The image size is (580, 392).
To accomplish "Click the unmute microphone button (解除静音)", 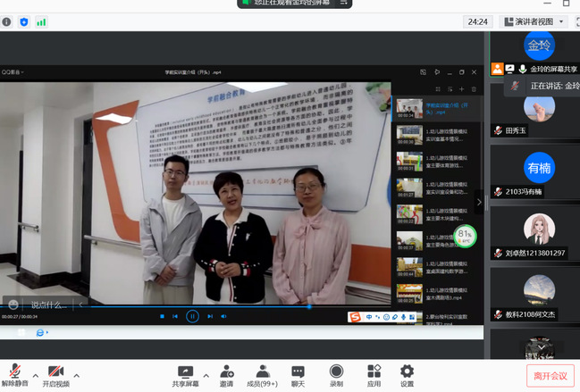I will (14, 374).
